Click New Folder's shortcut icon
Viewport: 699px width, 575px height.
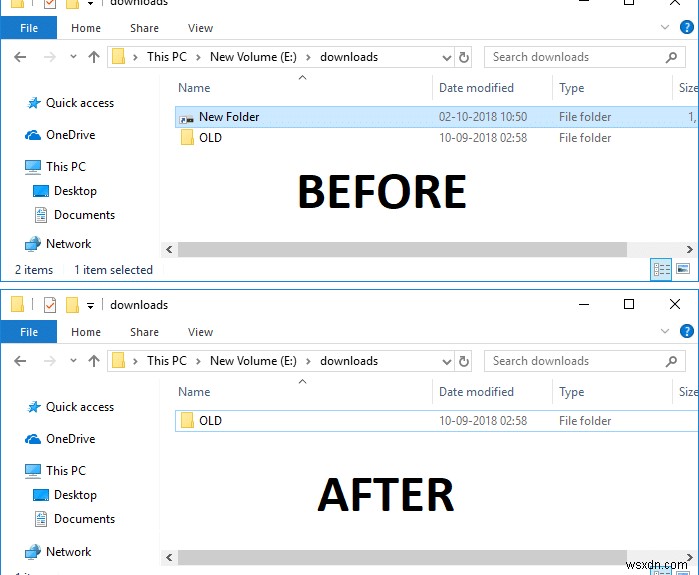click(x=186, y=118)
